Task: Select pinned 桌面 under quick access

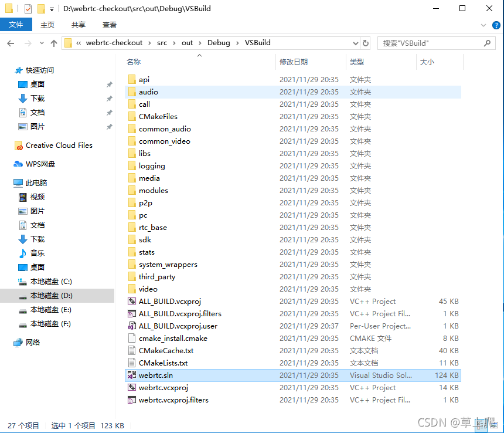Action: (38, 84)
